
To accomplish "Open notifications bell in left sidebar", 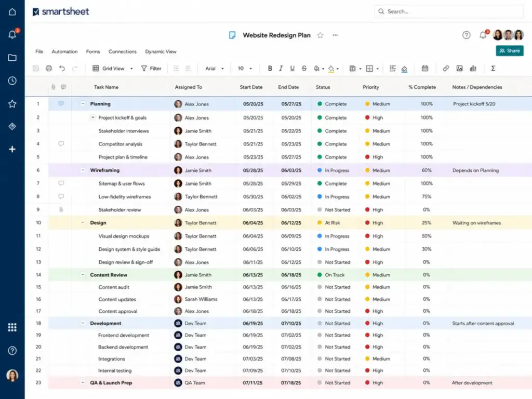I will pyautogui.click(x=12, y=34).
